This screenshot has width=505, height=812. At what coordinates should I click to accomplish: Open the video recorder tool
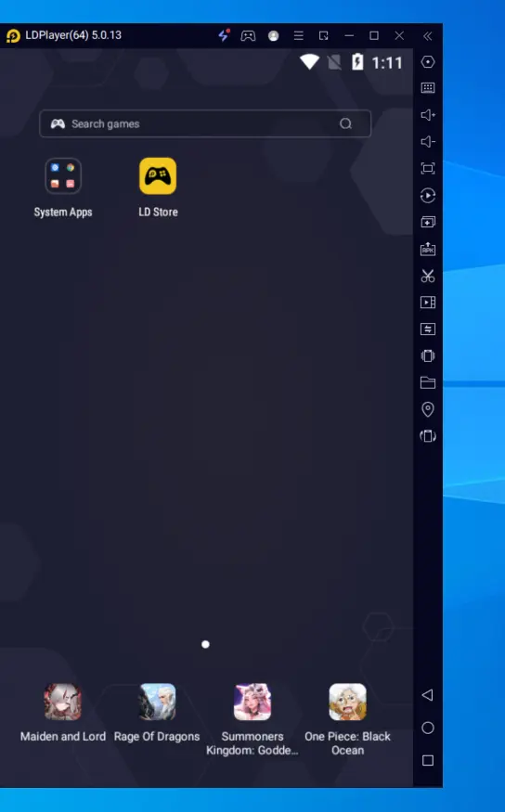428,303
